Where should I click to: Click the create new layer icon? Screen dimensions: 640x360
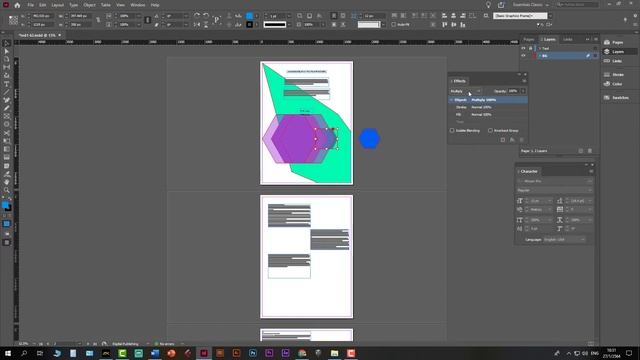coord(581,151)
